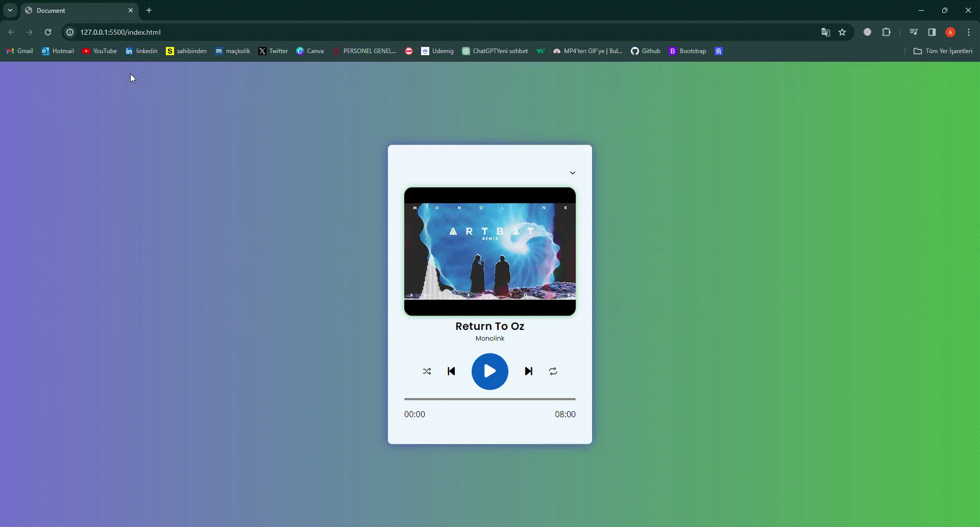The image size is (980, 527).
Task: Close the Document tab
Action: click(131, 10)
